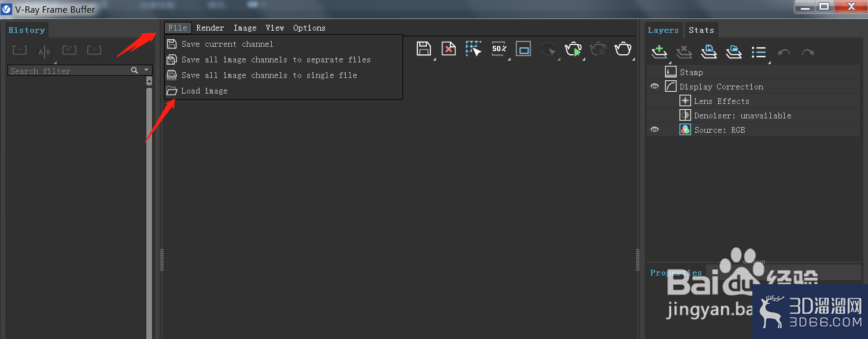This screenshot has height=339, width=868.
Task: Click the Save layer tree preset icon
Action: tap(709, 52)
